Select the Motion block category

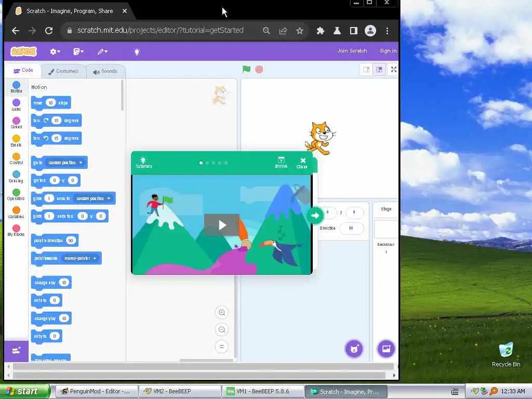click(x=16, y=87)
